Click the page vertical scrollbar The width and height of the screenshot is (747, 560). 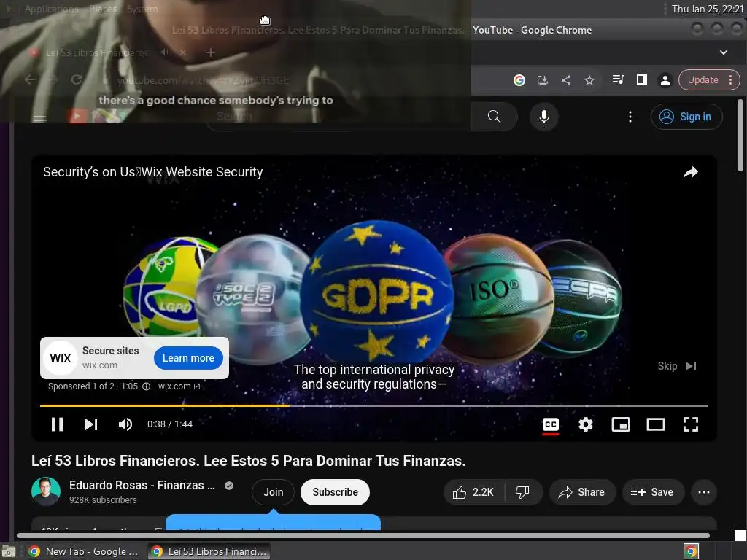click(740, 135)
